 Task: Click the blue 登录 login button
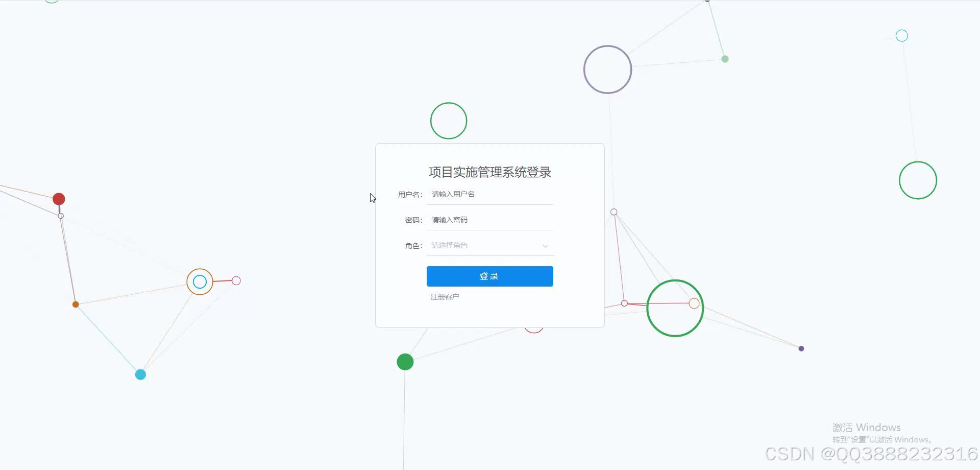pyautogui.click(x=490, y=276)
